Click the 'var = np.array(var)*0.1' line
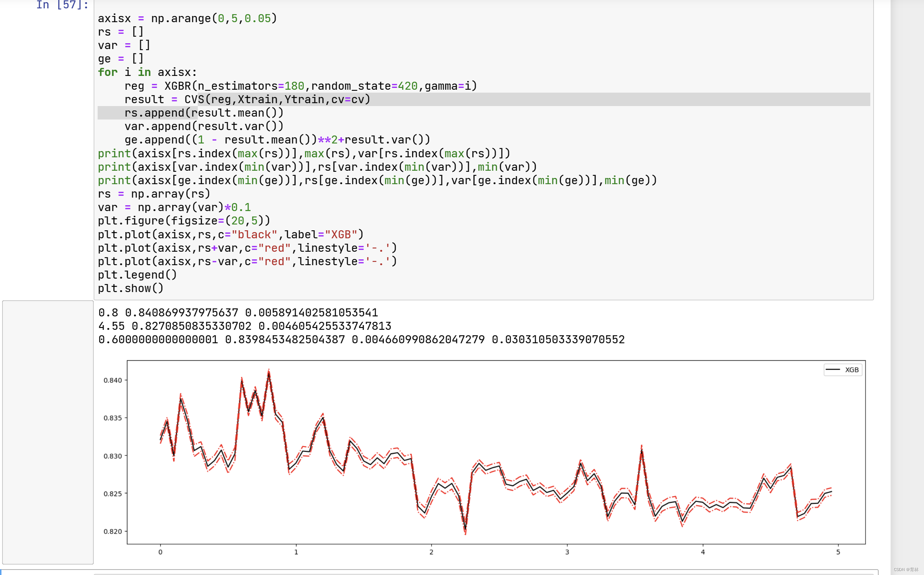This screenshot has width=924, height=575. click(175, 207)
